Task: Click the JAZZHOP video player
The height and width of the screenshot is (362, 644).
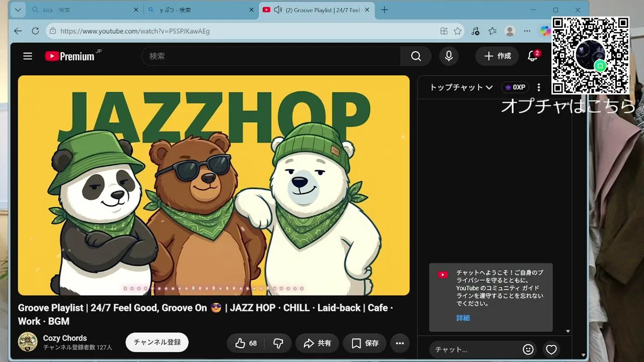Action: click(x=214, y=185)
